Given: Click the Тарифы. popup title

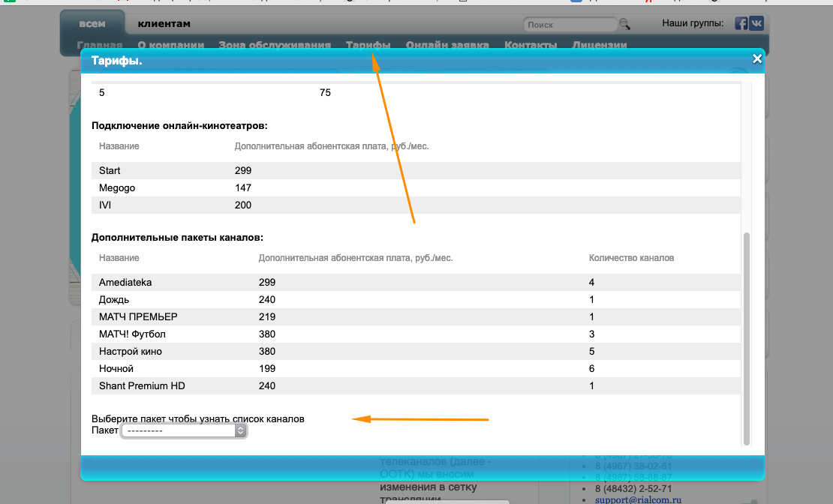Looking at the screenshot, I should click(116, 61).
